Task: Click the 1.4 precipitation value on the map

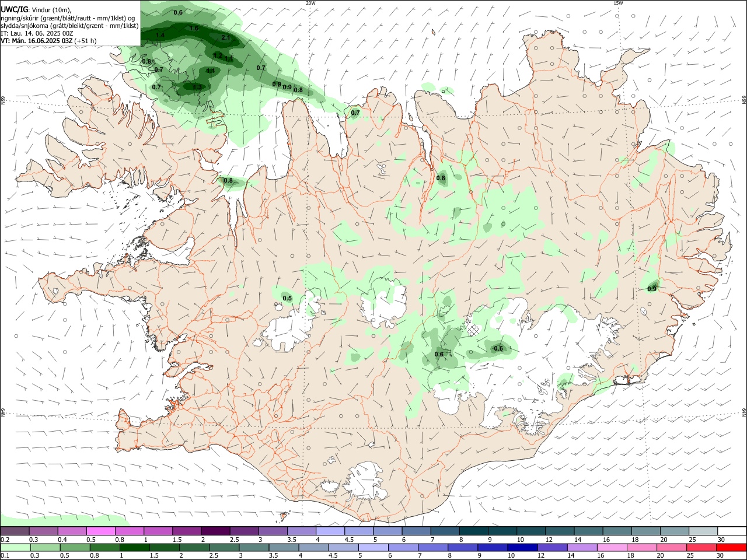Action: [160, 36]
